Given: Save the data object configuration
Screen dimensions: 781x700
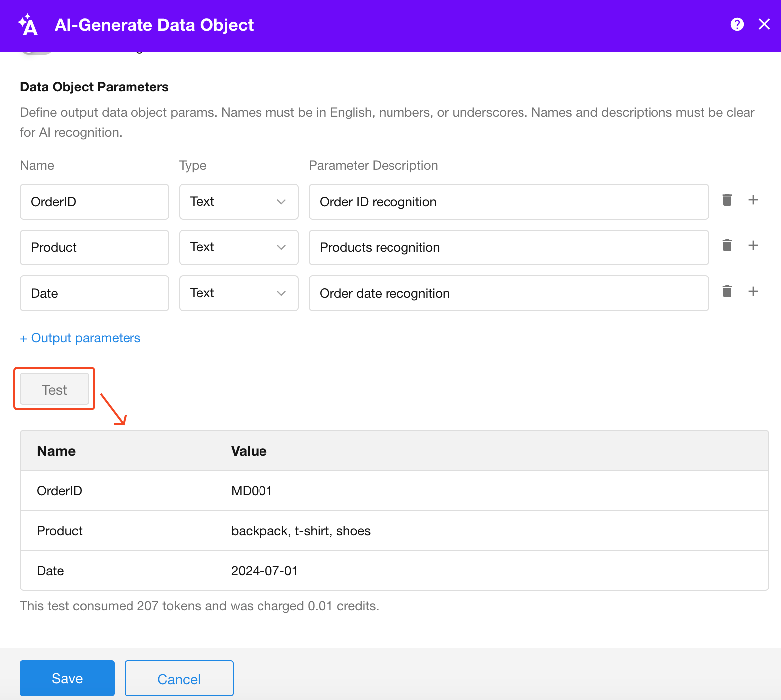Looking at the screenshot, I should [x=67, y=678].
